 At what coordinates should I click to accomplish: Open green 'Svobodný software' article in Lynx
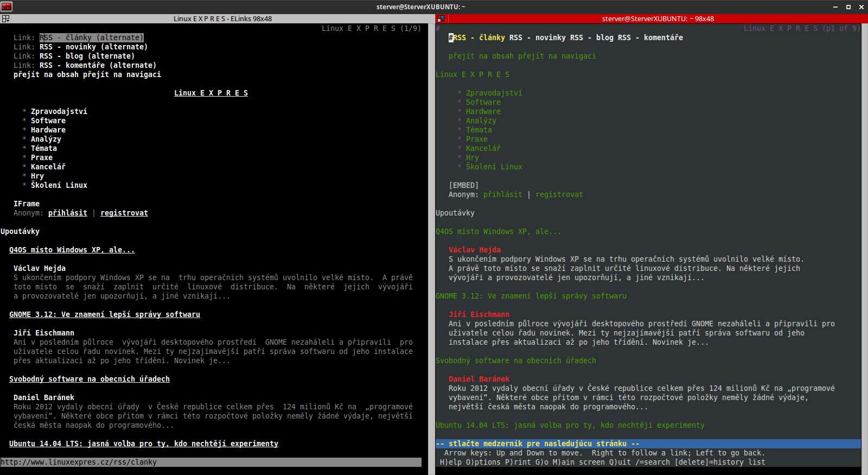516,360
